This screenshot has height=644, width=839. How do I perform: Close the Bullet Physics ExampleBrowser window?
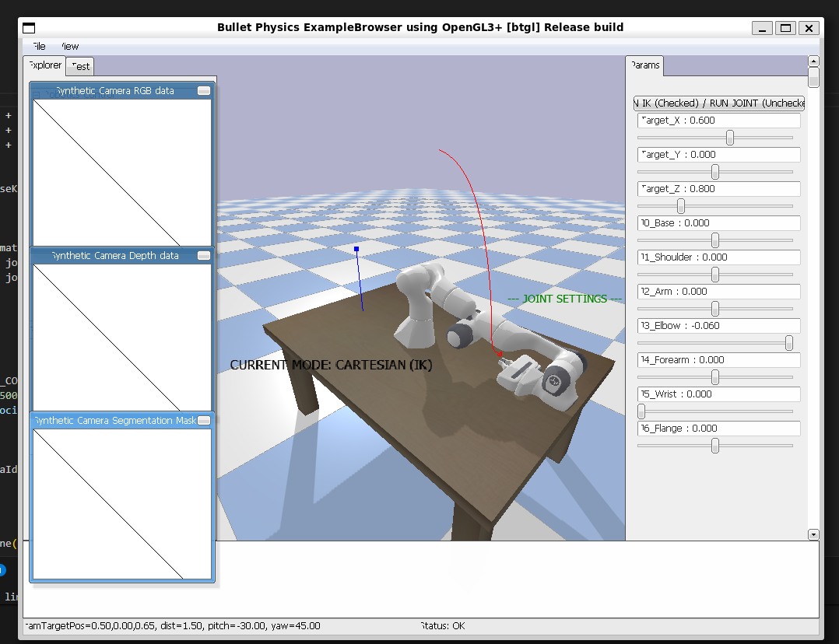pyautogui.click(x=809, y=28)
